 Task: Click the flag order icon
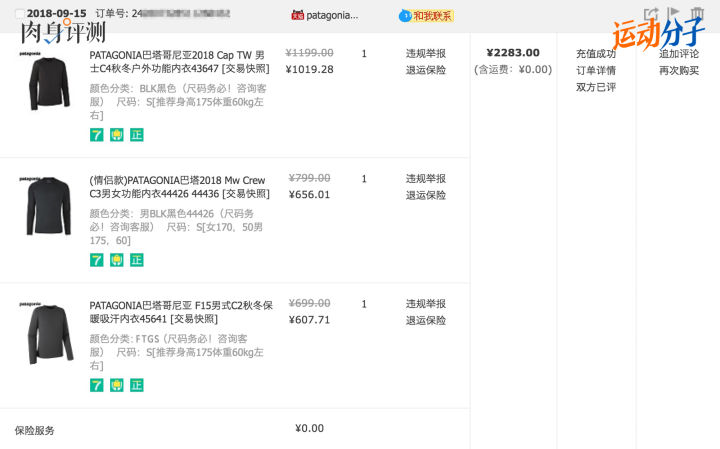[x=673, y=13]
